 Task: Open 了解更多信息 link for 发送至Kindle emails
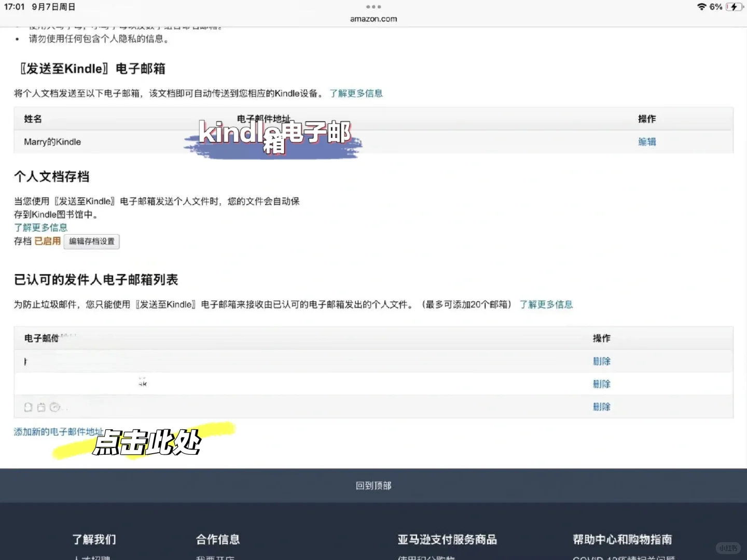(356, 93)
